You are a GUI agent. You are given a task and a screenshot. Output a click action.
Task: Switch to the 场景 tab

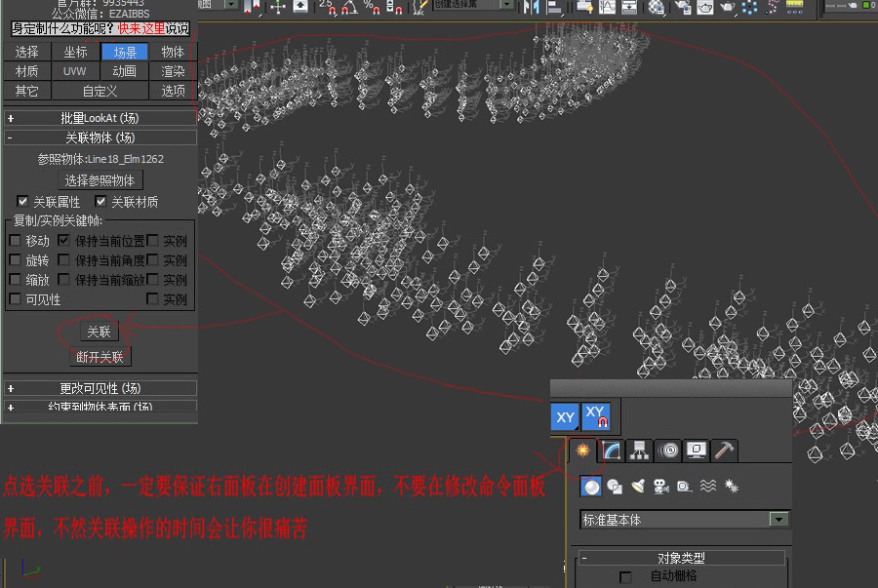tap(124, 52)
